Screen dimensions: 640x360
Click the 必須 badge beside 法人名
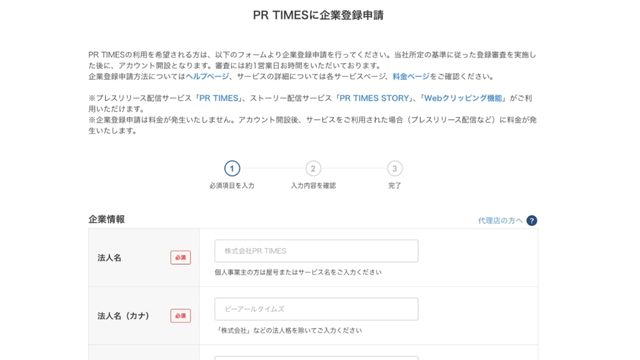coord(180,258)
